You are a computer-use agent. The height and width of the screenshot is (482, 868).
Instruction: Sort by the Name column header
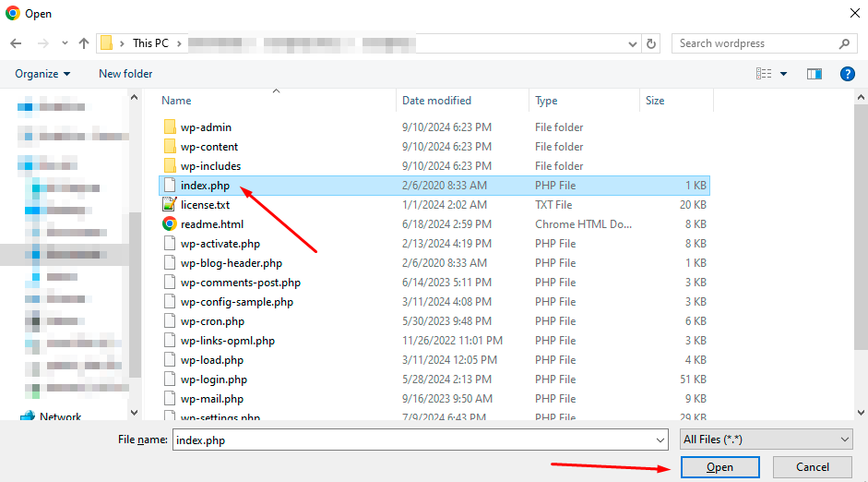coord(176,101)
